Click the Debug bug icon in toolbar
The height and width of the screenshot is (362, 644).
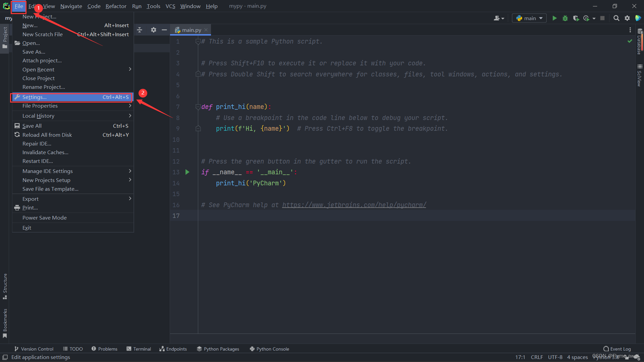(x=565, y=18)
